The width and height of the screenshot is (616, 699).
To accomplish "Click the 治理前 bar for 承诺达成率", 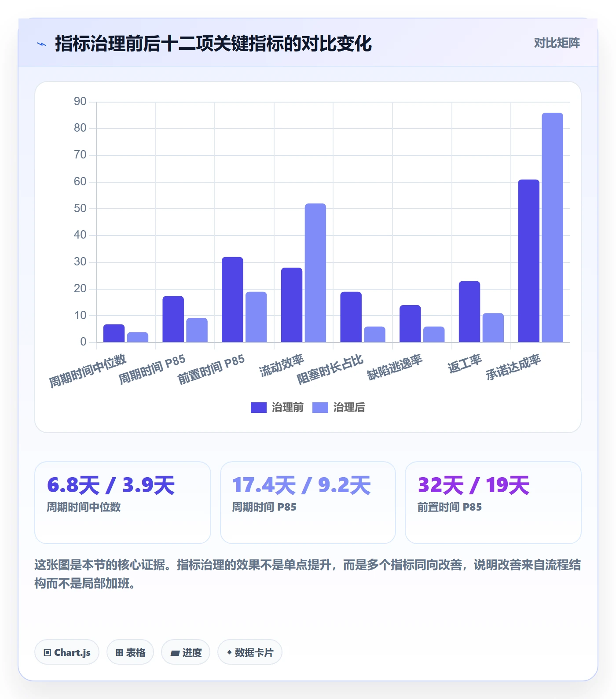I will [x=528, y=261].
